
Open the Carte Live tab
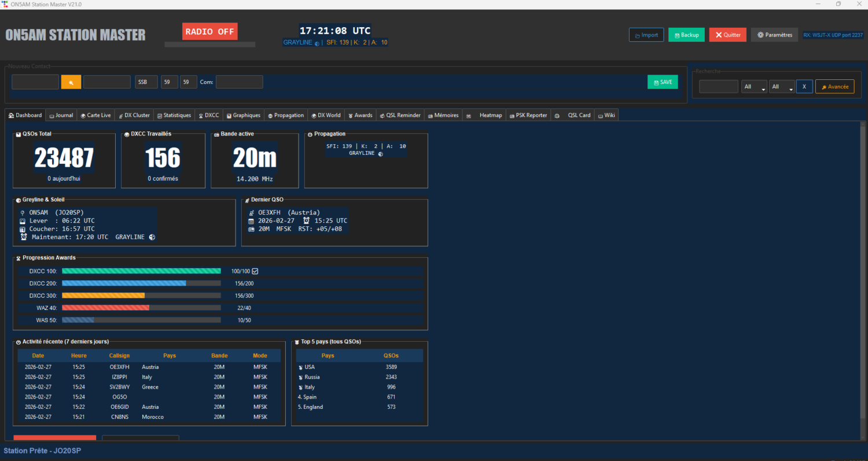[95, 115]
